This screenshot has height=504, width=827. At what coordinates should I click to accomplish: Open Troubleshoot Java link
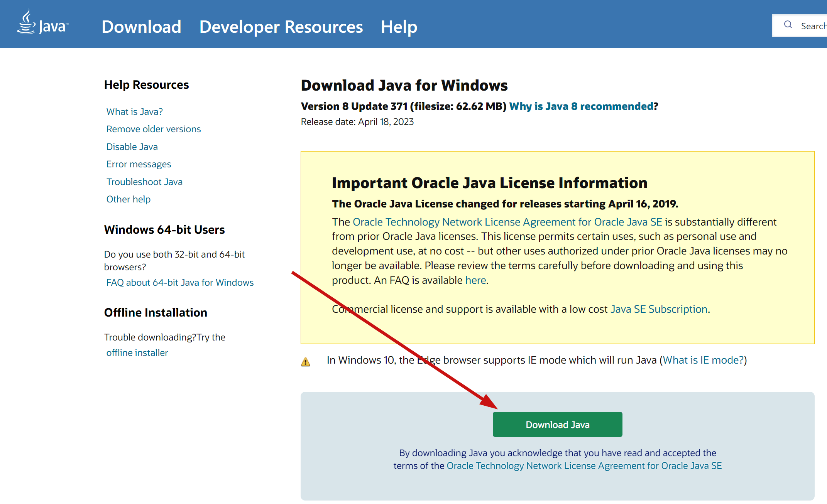click(x=144, y=182)
